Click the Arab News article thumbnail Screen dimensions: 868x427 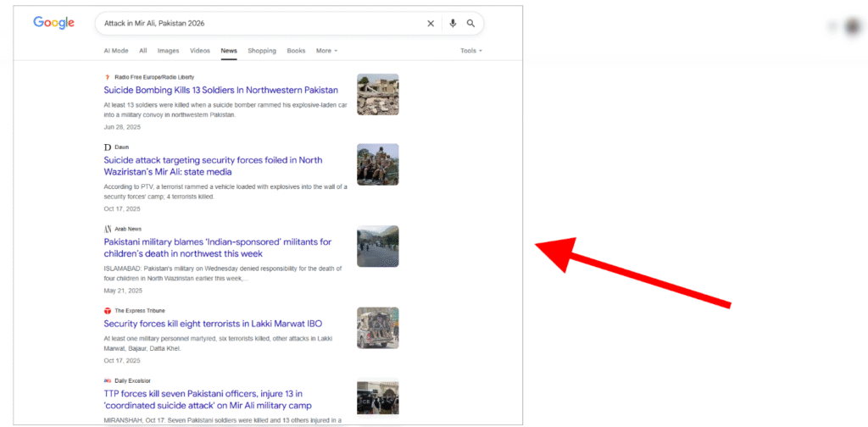coord(377,247)
